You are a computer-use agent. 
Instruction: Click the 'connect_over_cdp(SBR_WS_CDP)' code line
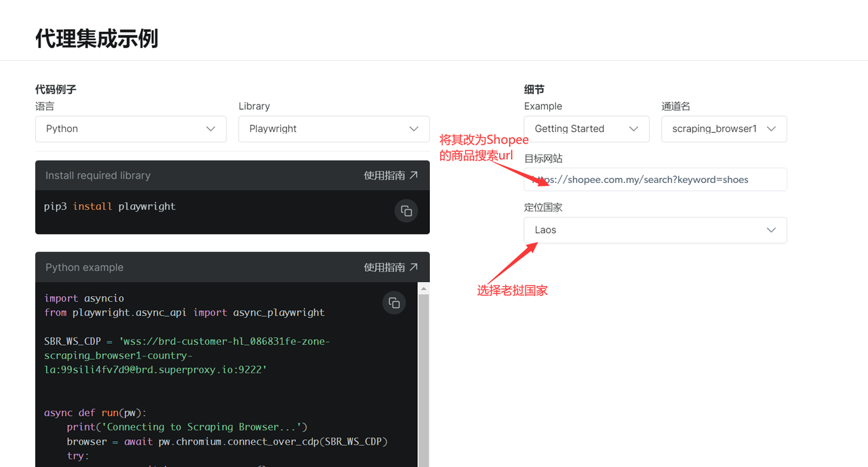[227, 441]
